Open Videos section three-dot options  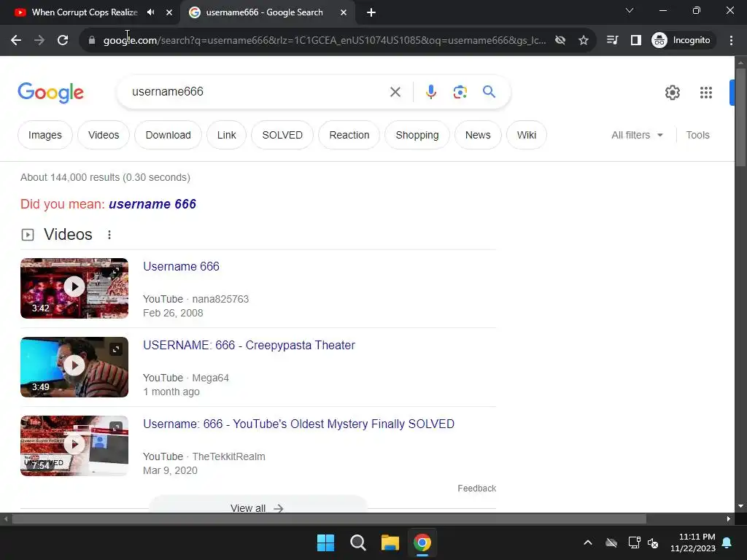tap(109, 235)
